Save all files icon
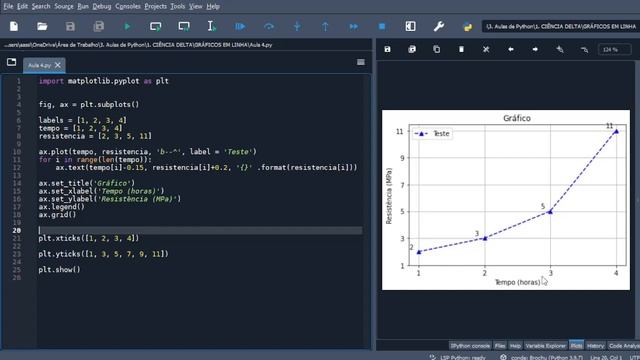The image size is (640, 360). tap(99, 27)
